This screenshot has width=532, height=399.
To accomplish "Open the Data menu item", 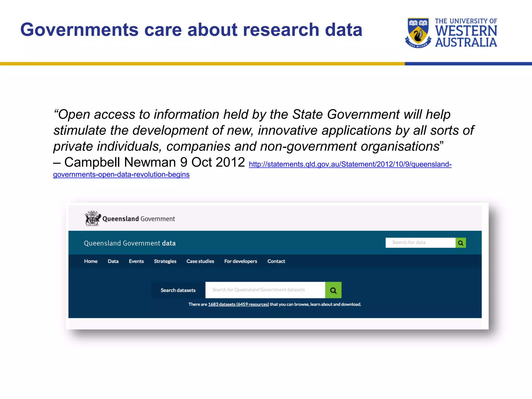I will point(113,261).
